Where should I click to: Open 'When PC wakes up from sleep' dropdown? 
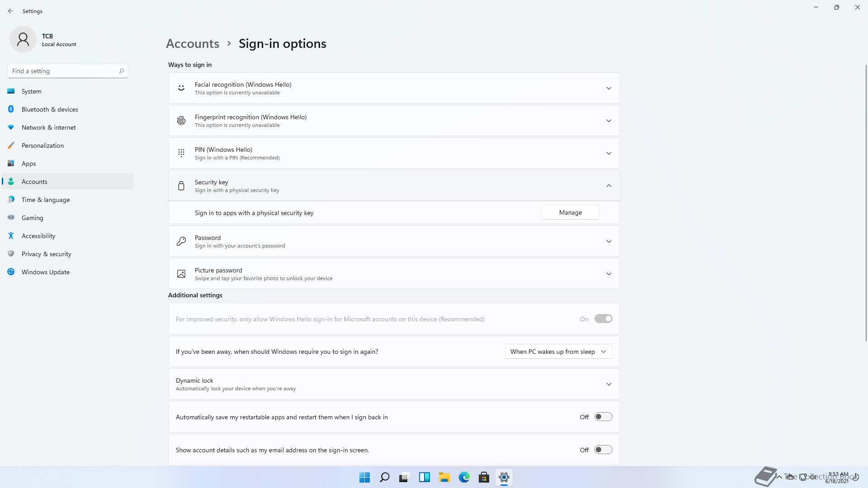click(558, 352)
